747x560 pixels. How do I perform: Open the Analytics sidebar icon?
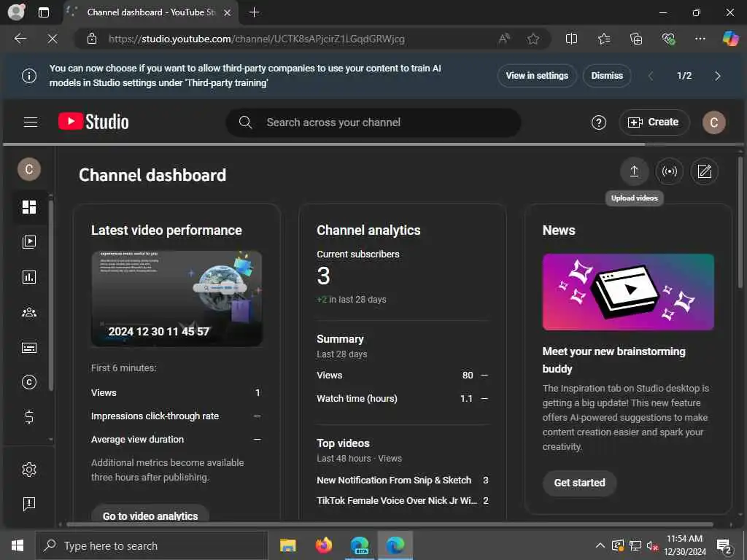coord(29,277)
